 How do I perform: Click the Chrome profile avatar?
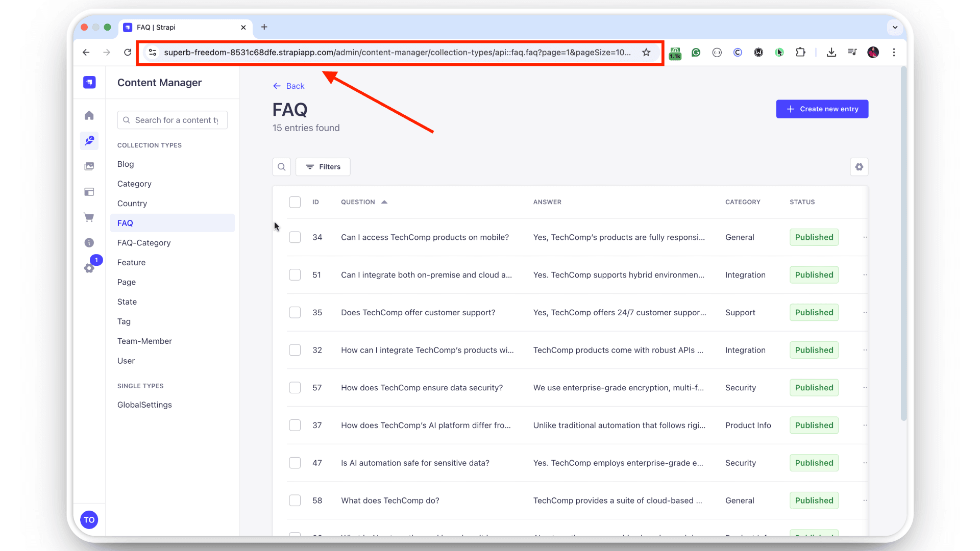(x=873, y=53)
